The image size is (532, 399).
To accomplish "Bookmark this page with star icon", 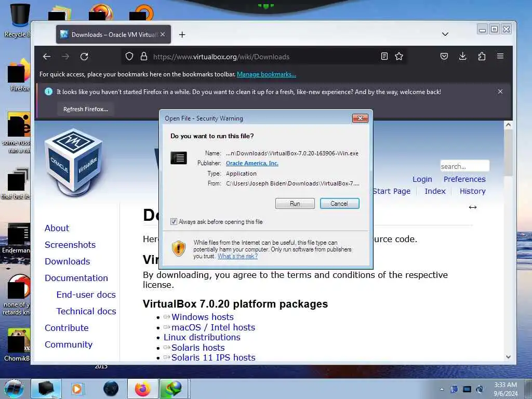I will tap(399, 56).
